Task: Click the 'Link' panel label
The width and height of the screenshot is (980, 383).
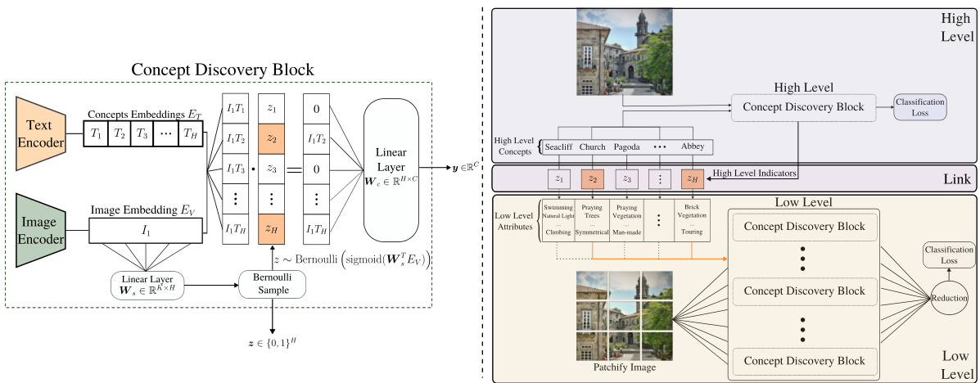Action: pyautogui.click(x=958, y=180)
